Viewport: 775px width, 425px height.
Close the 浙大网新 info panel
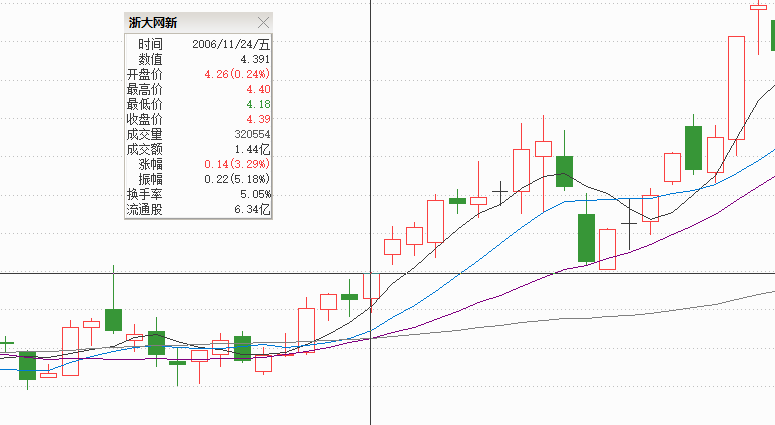263,22
